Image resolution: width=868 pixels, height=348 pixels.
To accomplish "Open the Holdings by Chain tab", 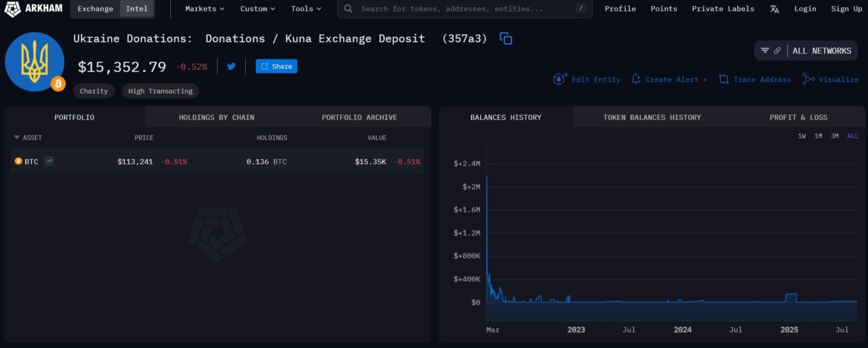I will tap(216, 117).
